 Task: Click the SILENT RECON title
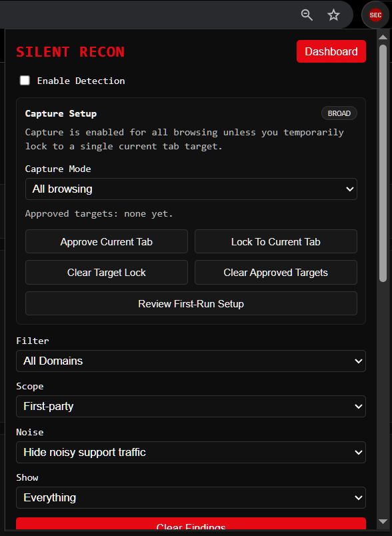click(x=71, y=52)
